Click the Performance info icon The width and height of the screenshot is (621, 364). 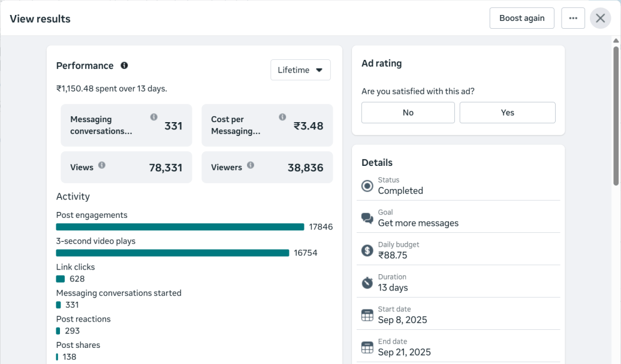(124, 65)
